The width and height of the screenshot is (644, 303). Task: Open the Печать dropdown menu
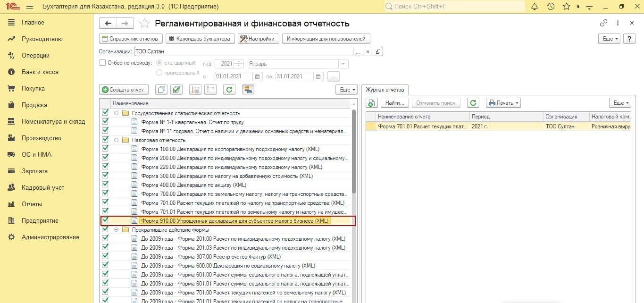(x=503, y=103)
